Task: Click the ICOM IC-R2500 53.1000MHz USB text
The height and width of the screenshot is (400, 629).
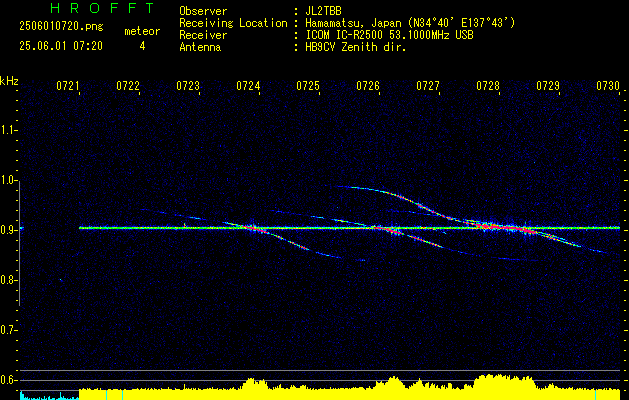Action: click(x=389, y=35)
